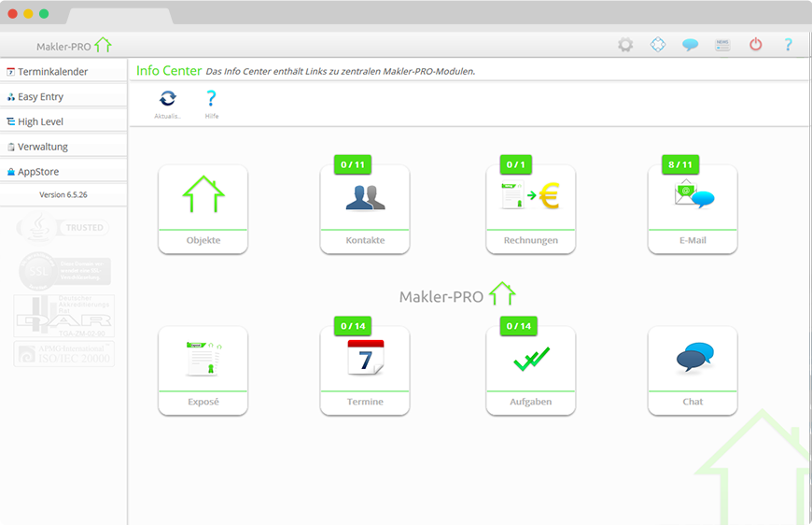Click the Hilfe question mark in toolbar
This screenshot has width=812, height=525.
211,98
